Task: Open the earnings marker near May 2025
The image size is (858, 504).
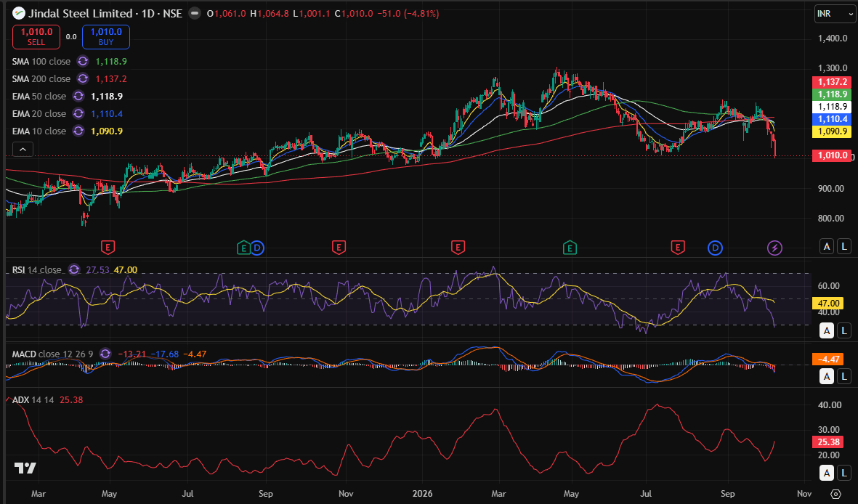Action: pos(108,248)
